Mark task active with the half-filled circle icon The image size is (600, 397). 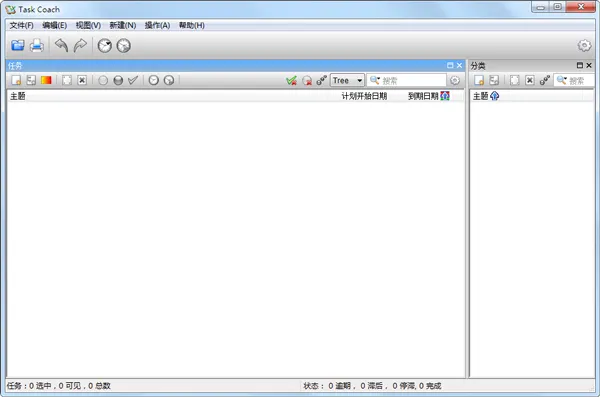coord(118,80)
